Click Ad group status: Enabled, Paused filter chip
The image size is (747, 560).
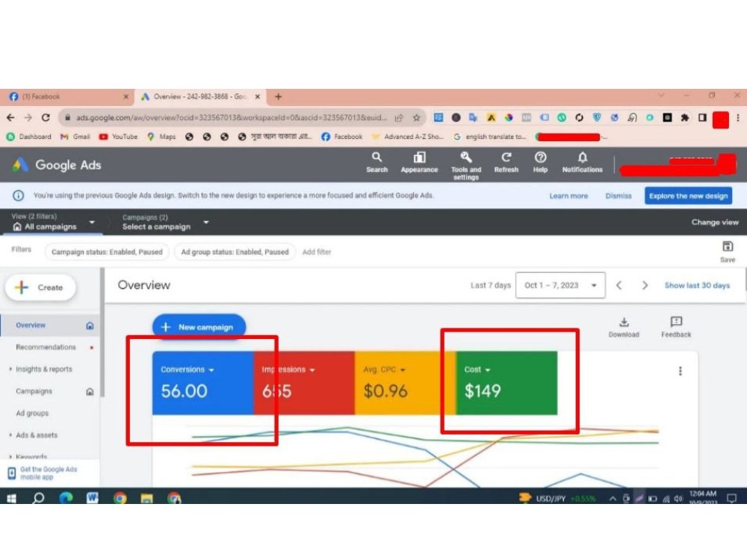[x=235, y=252]
